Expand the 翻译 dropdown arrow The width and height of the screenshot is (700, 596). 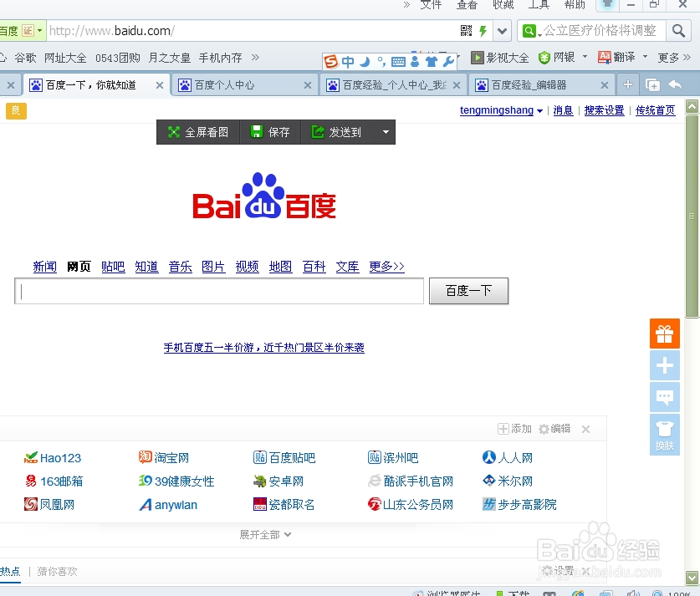click(x=645, y=57)
